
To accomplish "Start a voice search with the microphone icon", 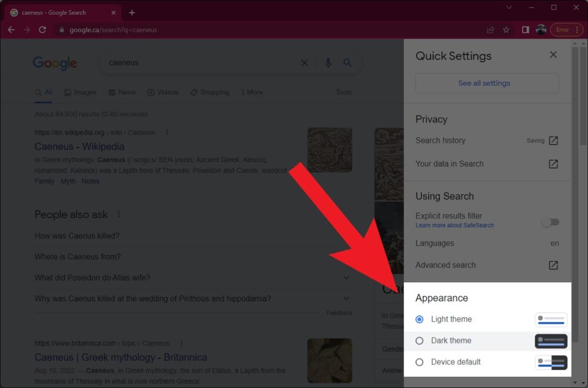I will click(x=328, y=63).
